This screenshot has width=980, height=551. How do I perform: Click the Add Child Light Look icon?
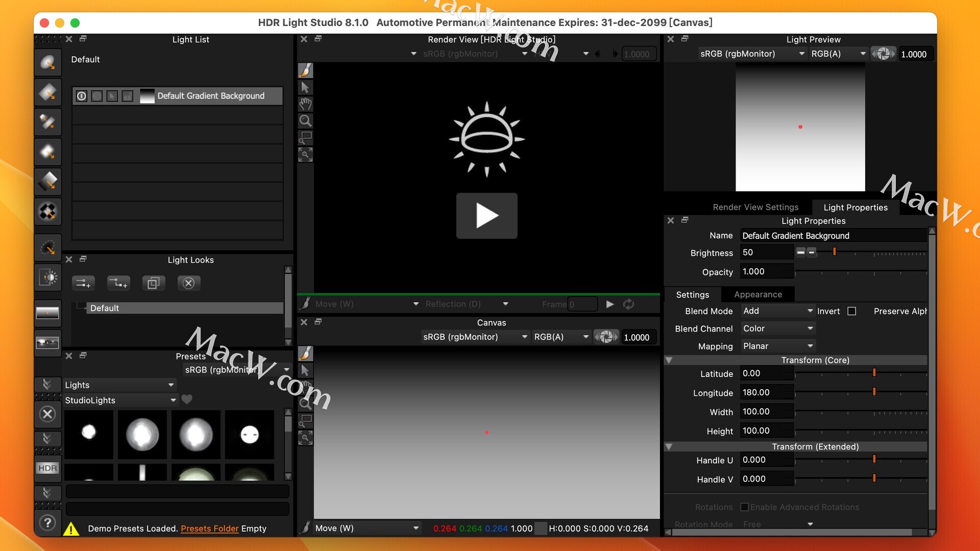[x=118, y=283]
